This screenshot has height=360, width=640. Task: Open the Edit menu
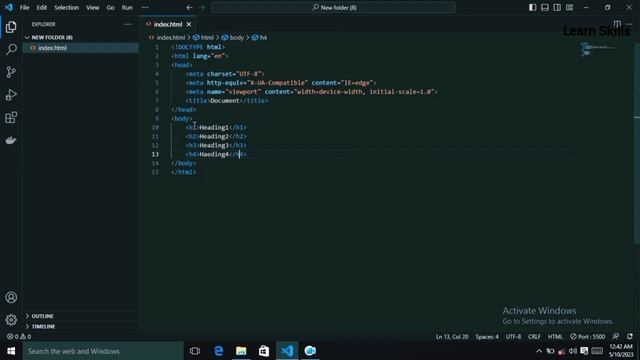tap(42, 7)
